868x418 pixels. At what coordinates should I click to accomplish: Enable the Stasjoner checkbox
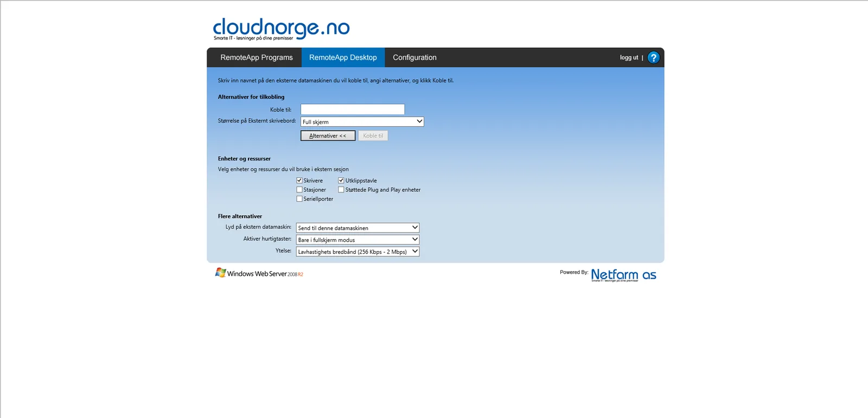pos(299,190)
